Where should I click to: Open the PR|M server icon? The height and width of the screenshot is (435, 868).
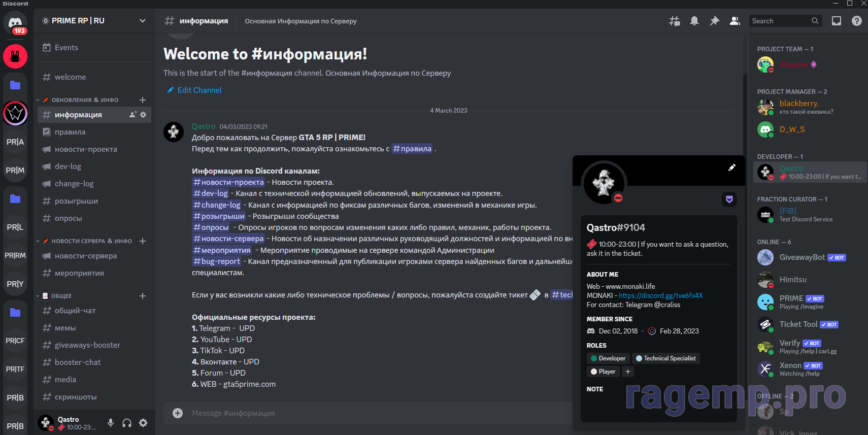tap(15, 170)
